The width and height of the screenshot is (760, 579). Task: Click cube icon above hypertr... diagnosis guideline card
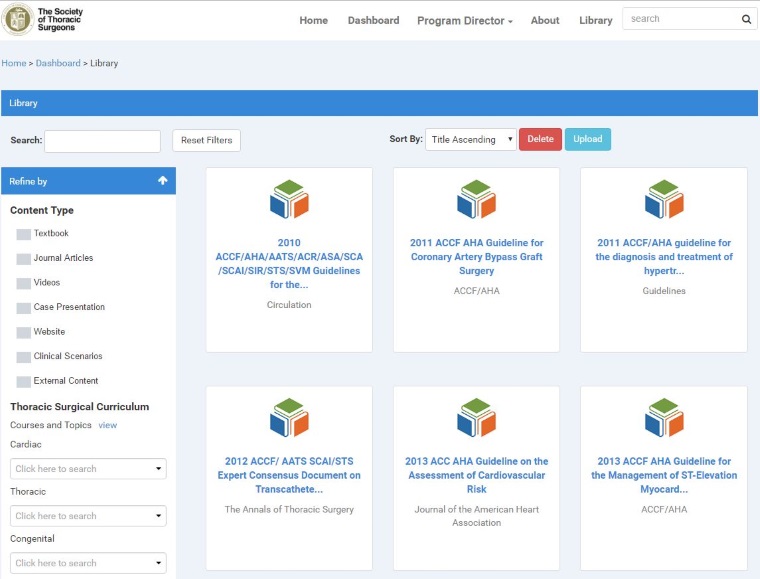coord(664,199)
